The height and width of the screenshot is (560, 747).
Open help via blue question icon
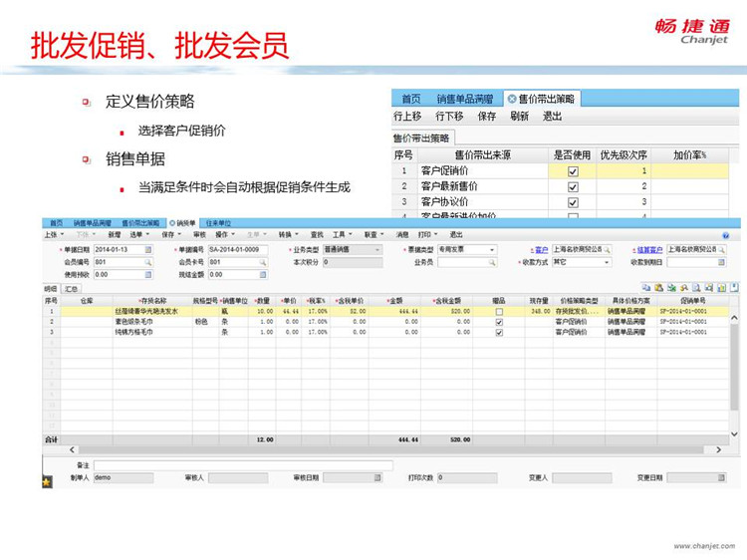pos(725,235)
